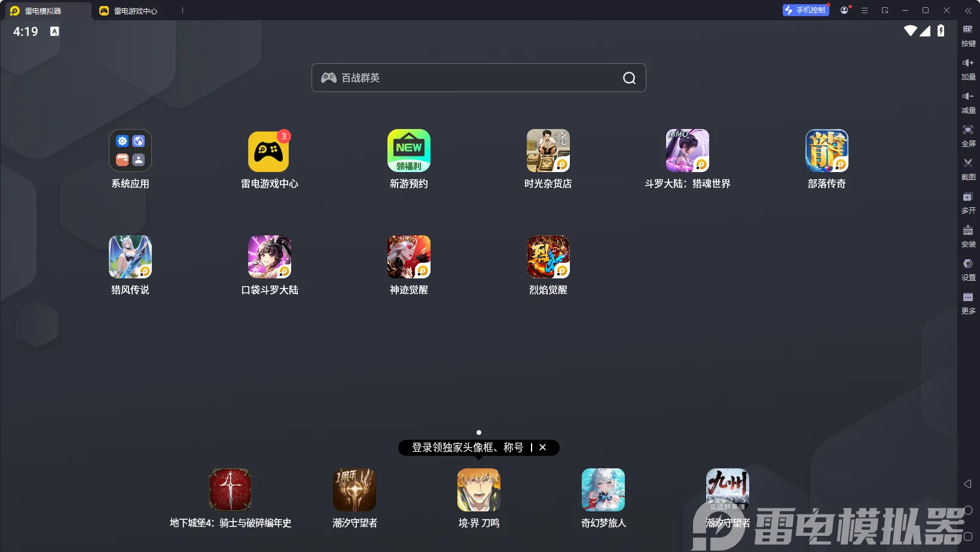The height and width of the screenshot is (552, 980).
Task: Launch 境·界 刀鸣 from the dock
Action: pyautogui.click(x=479, y=490)
